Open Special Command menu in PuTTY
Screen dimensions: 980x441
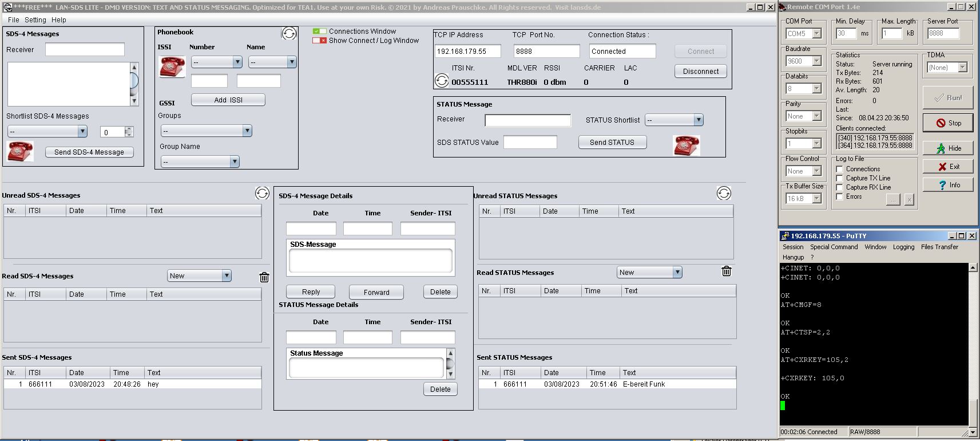click(834, 247)
